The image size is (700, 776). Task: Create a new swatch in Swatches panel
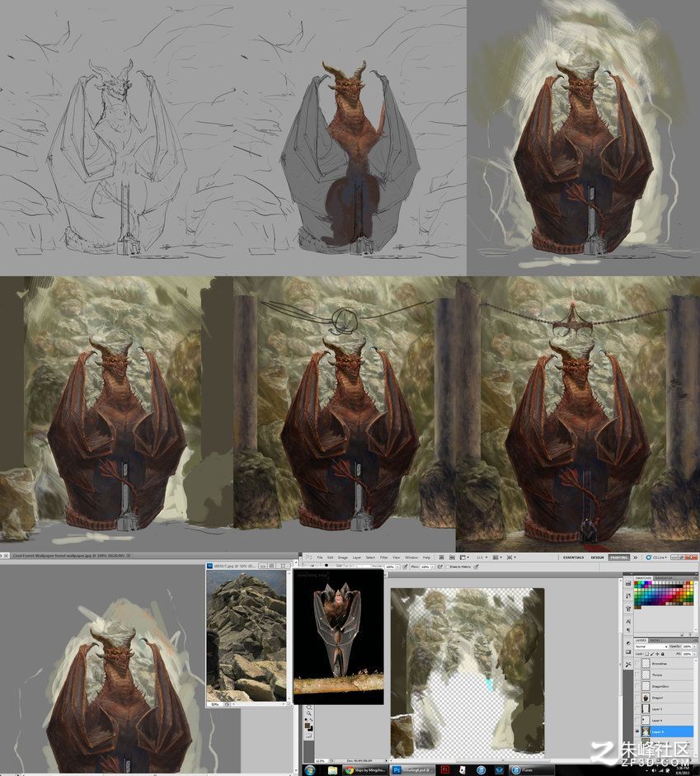pyautogui.click(x=684, y=634)
